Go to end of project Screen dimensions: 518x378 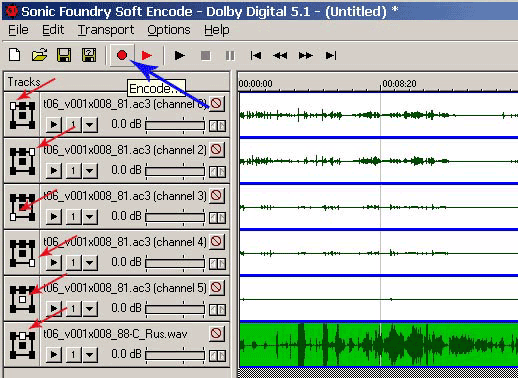click(x=331, y=55)
